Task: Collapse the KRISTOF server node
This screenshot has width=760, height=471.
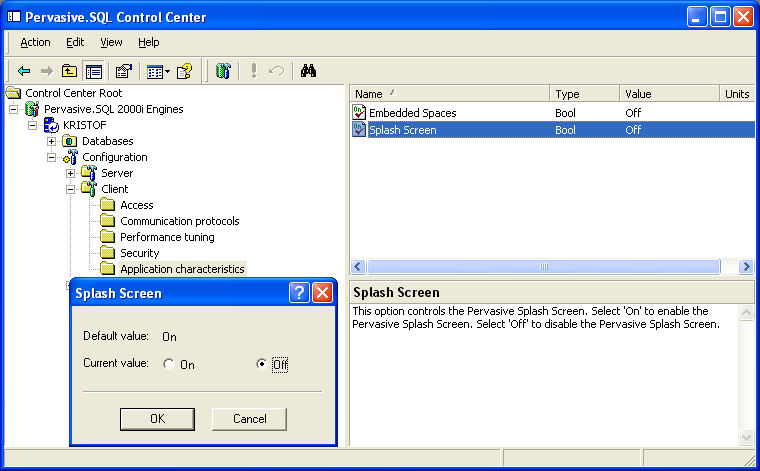Action: pyautogui.click(x=32, y=125)
